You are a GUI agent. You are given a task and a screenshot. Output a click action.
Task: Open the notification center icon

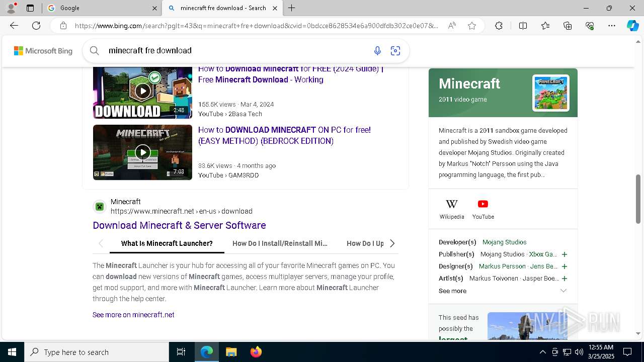point(627,352)
